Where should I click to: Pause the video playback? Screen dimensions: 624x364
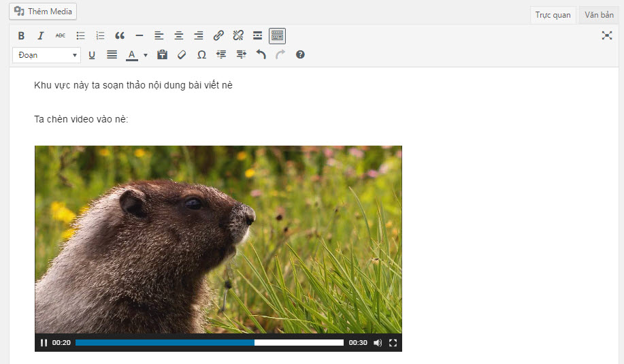pyautogui.click(x=44, y=343)
